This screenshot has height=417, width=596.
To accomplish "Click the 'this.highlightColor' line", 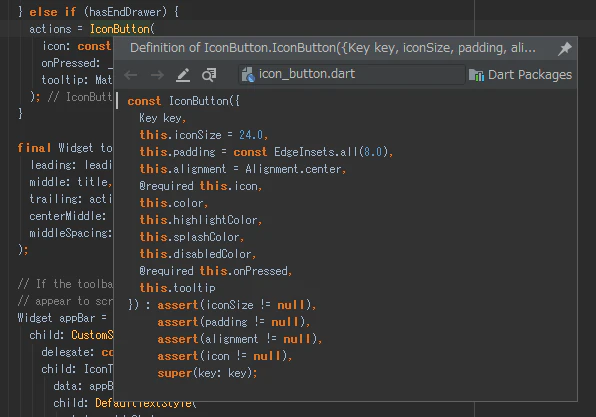I will 200,220.
